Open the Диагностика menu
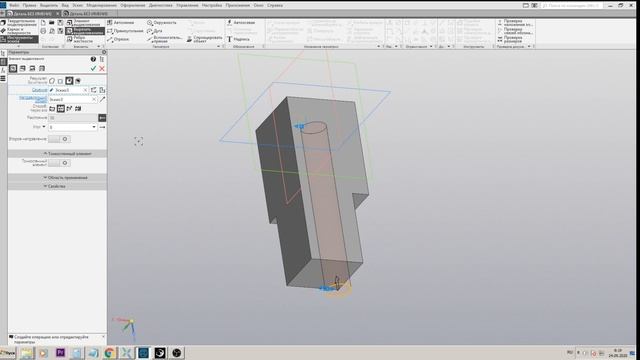 point(160,5)
